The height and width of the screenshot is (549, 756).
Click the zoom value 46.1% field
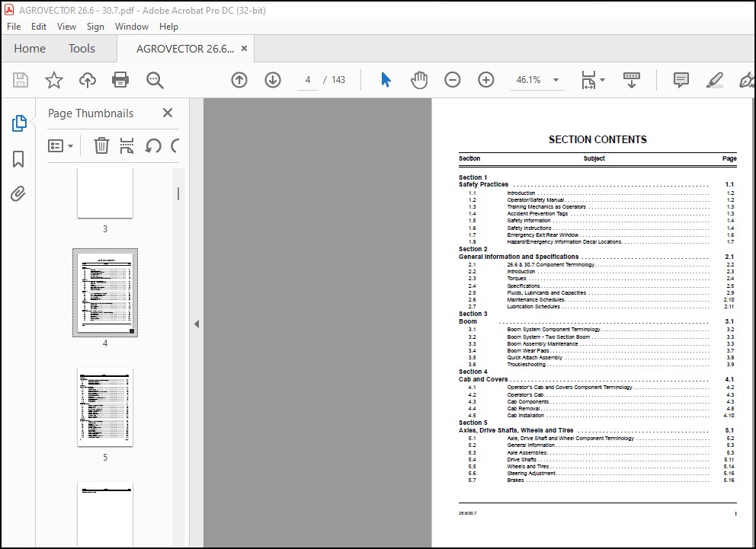click(528, 80)
